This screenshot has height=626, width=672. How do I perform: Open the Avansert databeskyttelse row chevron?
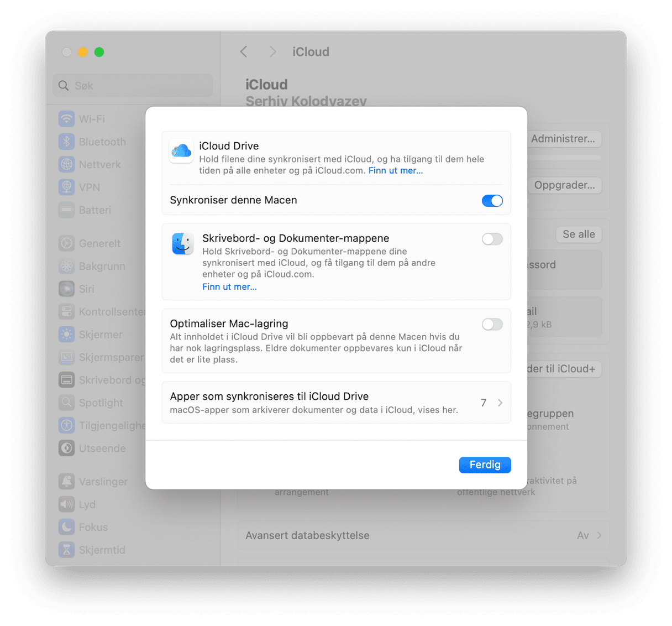599,535
